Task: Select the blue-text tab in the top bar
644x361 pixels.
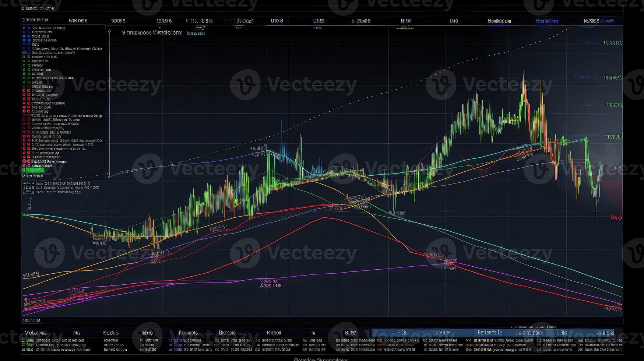Action: pos(547,21)
